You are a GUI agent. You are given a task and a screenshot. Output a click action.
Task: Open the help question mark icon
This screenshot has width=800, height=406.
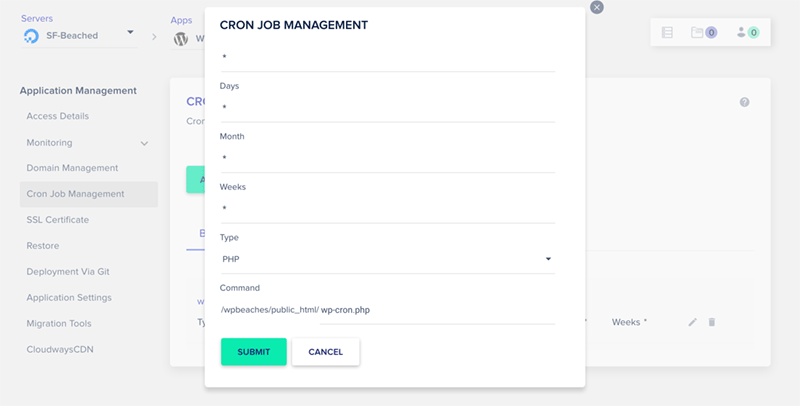click(744, 102)
